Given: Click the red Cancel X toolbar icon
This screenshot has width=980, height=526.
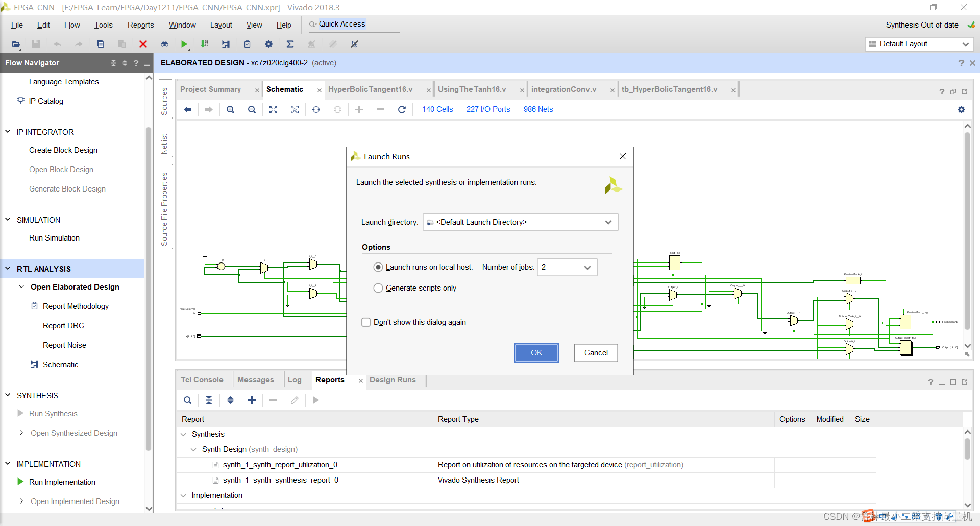Looking at the screenshot, I should (143, 44).
